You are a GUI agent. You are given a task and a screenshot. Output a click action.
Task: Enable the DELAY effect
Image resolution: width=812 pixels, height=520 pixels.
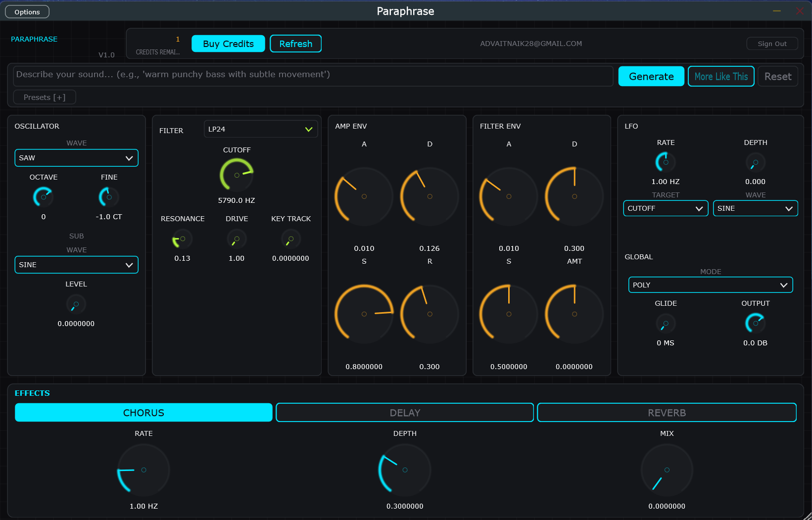click(404, 412)
